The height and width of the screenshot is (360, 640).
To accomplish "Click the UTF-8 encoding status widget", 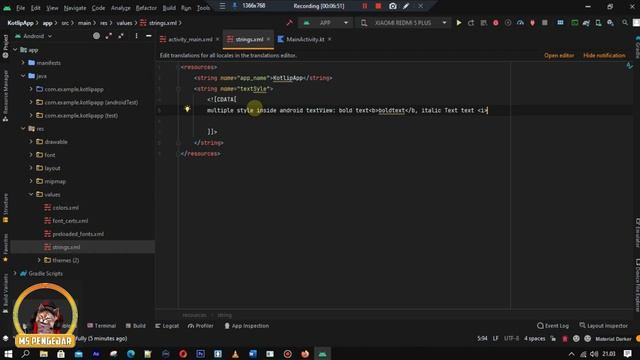I will (511, 338).
